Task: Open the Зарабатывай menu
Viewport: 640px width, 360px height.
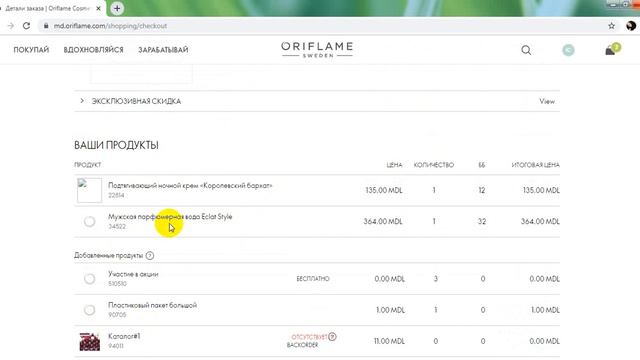Action: (163, 50)
